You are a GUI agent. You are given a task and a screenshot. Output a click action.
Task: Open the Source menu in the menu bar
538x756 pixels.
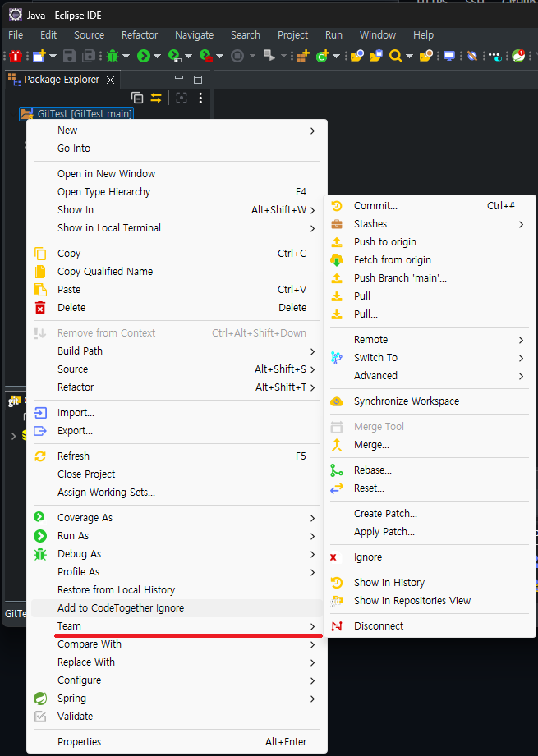coord(89,35)
